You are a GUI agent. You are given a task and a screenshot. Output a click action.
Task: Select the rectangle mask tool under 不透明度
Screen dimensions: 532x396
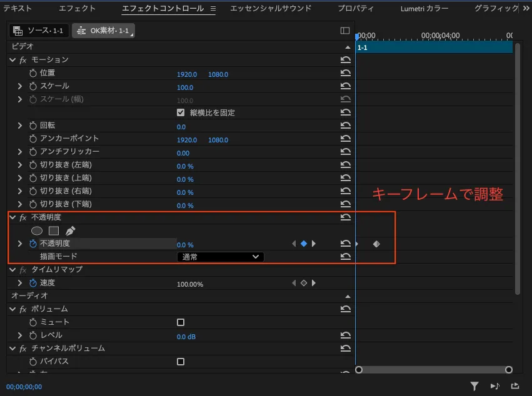click(x=54, y=231)
